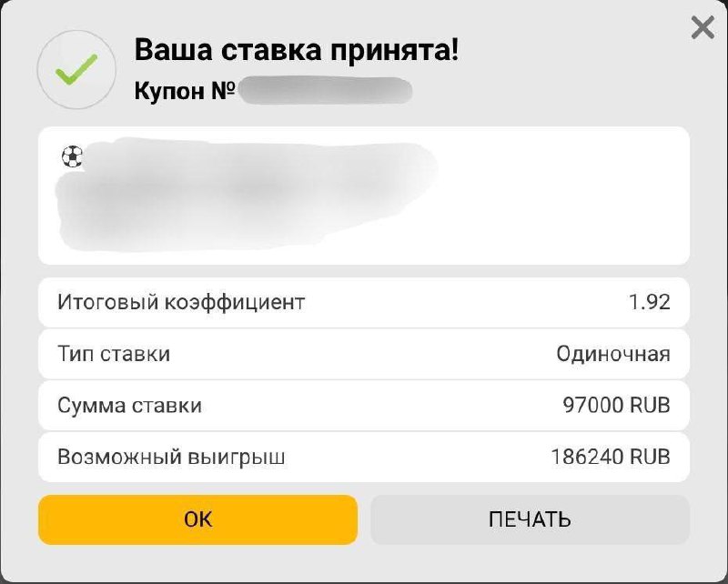728x584 pixels.
Task: Click the soccer ball sport icon
Action: [x=71, y=157]
